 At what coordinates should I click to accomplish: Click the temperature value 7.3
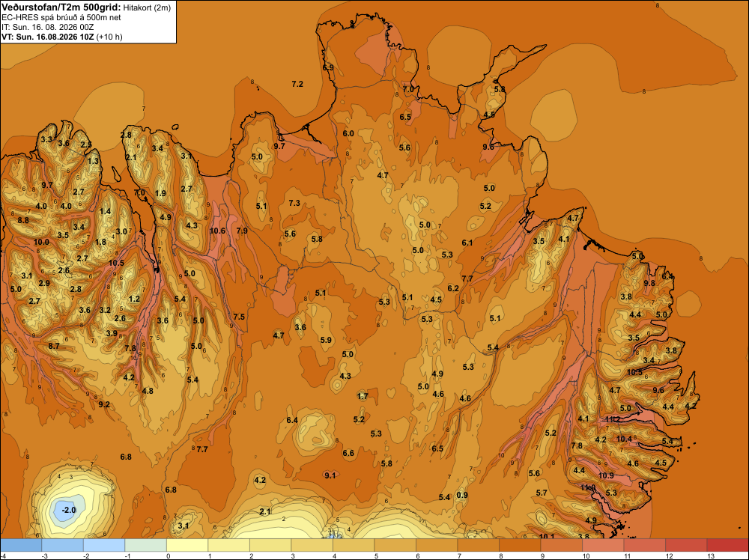[x=294, y=204]
